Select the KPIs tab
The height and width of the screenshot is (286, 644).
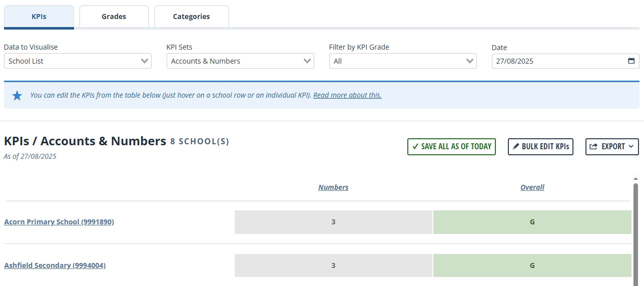(39, 17)
